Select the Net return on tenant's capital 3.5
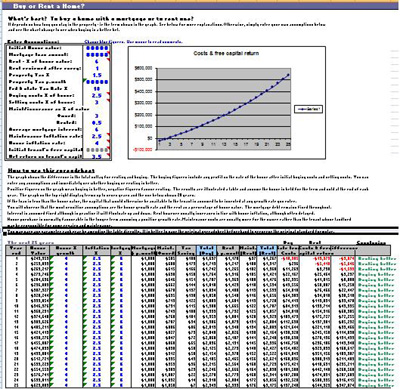This screenshot has height=389, width=400. pyautogui.click(x=97, y=157)
